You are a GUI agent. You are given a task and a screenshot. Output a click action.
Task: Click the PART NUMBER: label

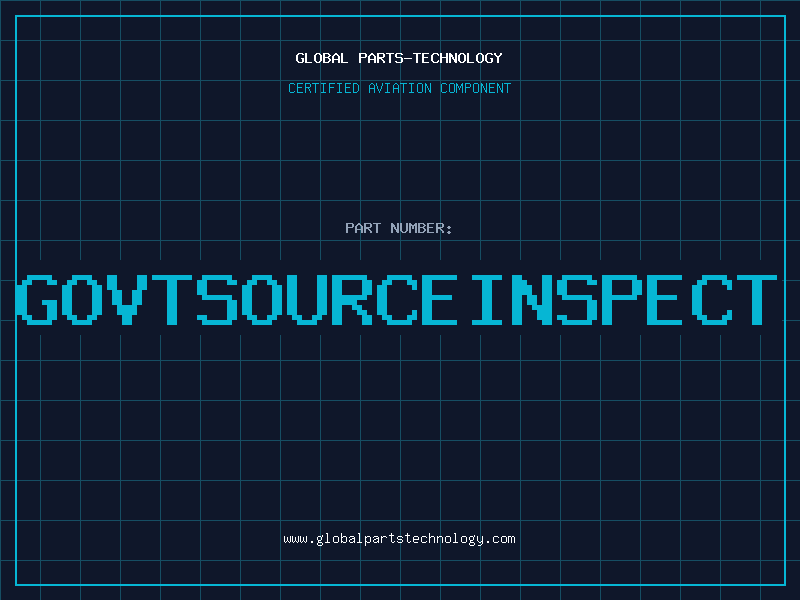point(399,228)
